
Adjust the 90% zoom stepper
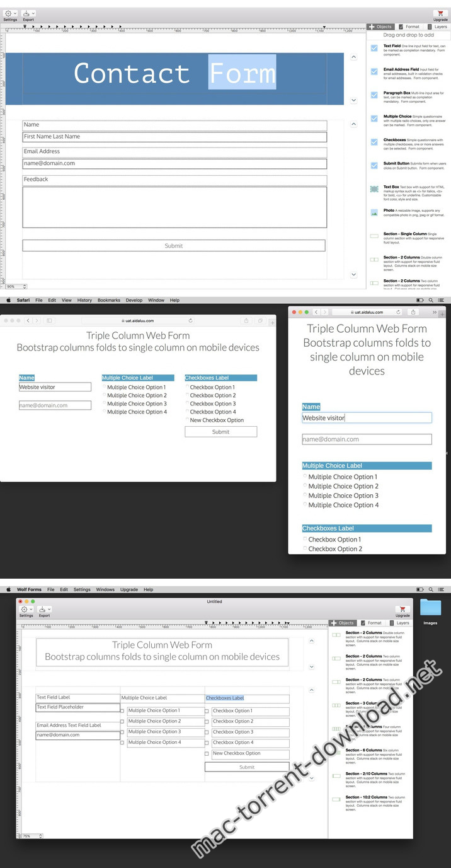click(23, 286)
